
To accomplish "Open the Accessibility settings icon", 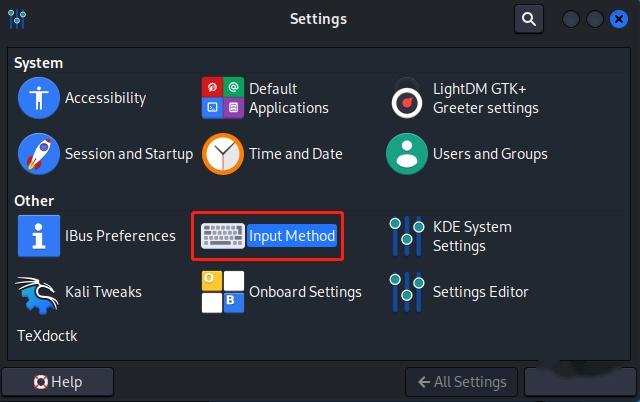I will (x=39, y=98).
